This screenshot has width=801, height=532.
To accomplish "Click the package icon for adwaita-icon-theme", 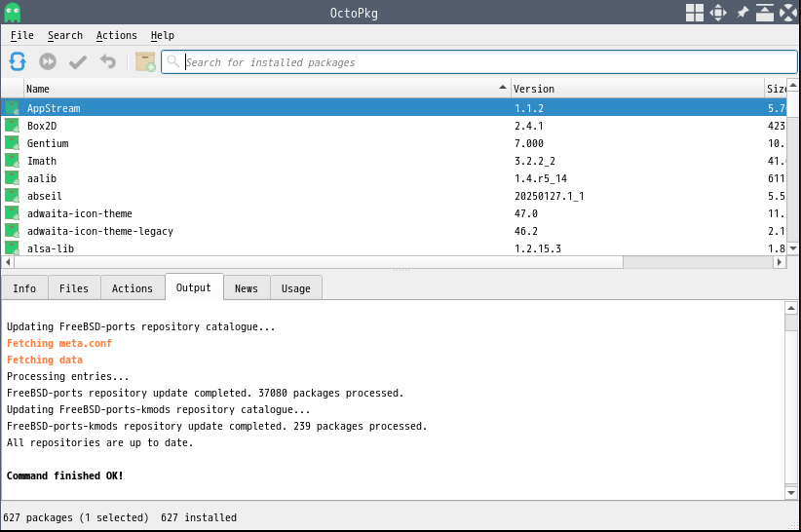I will [x=12, y=213].
